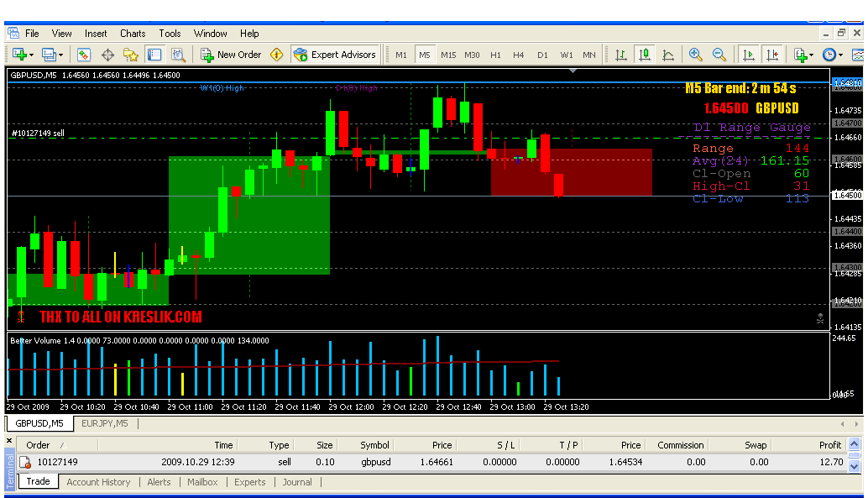Screen dimensions: 868x498
Task: Open the Tools menu
Action: (x=170, y=34)
